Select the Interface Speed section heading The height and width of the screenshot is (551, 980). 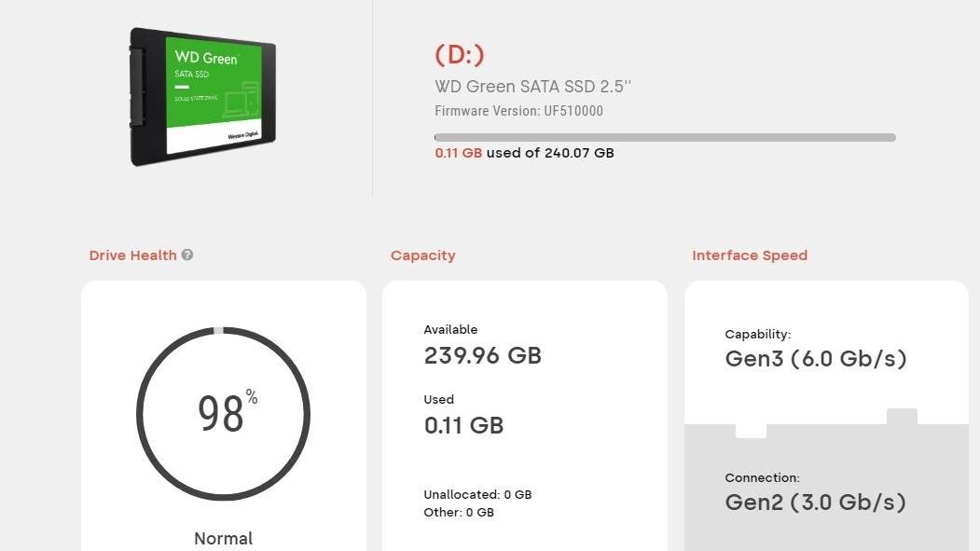pos(750,255)
